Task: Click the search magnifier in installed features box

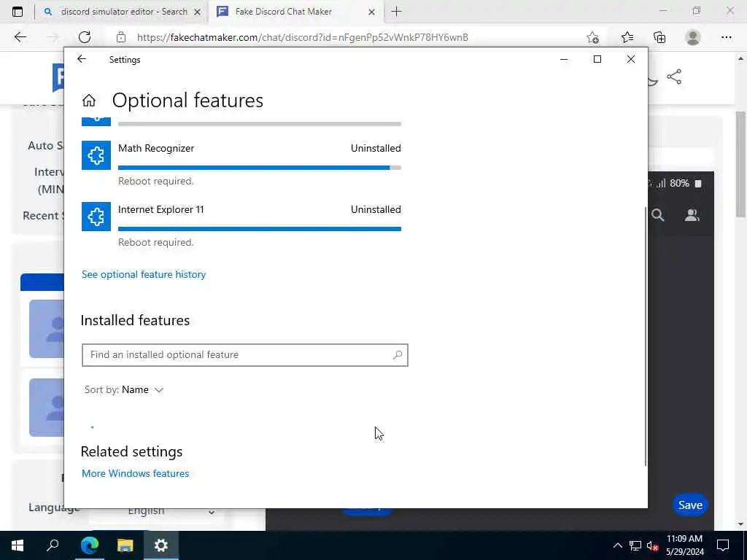Action: (398, 355)
